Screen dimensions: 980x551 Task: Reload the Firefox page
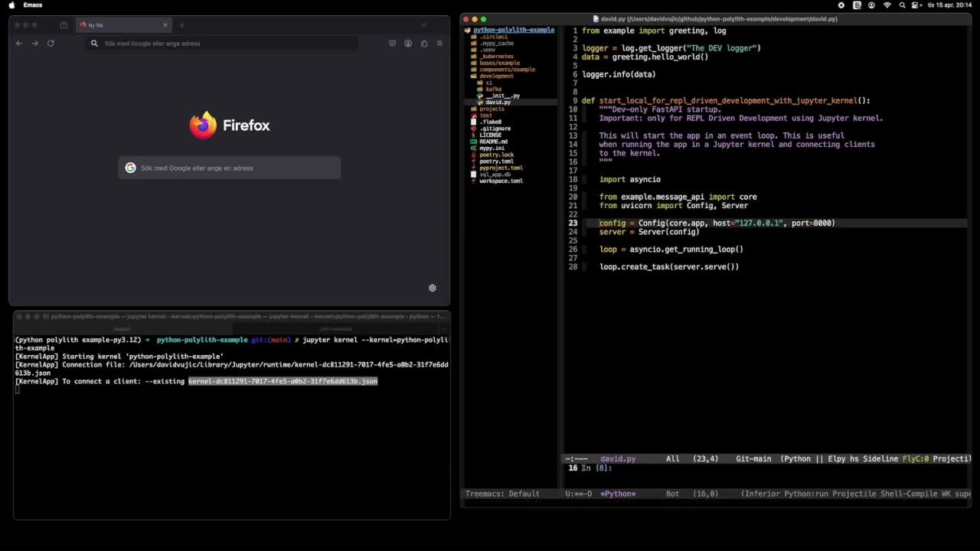[x=51, y=44]
